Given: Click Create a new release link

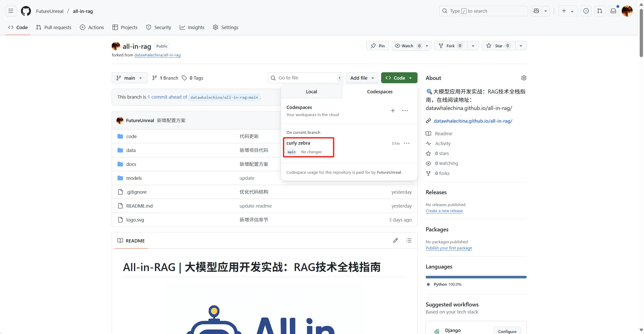Looking at the screenshot, I should [x=444, y=211].
